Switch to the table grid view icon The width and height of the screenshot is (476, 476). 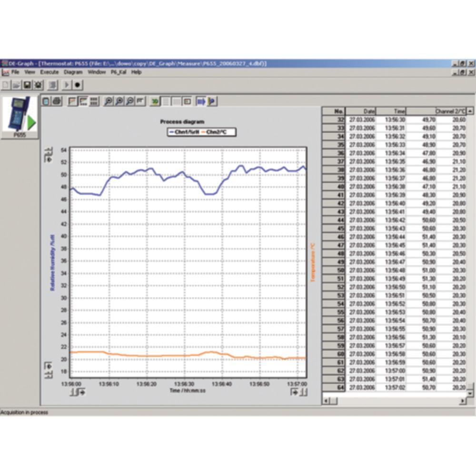[x=94, y=101]
